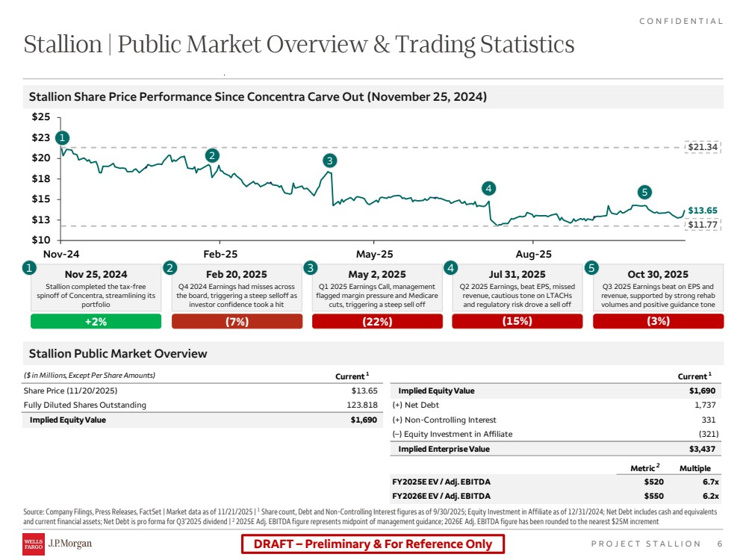Click the Nov-24 axis label
746x560 pixels.
61,254
